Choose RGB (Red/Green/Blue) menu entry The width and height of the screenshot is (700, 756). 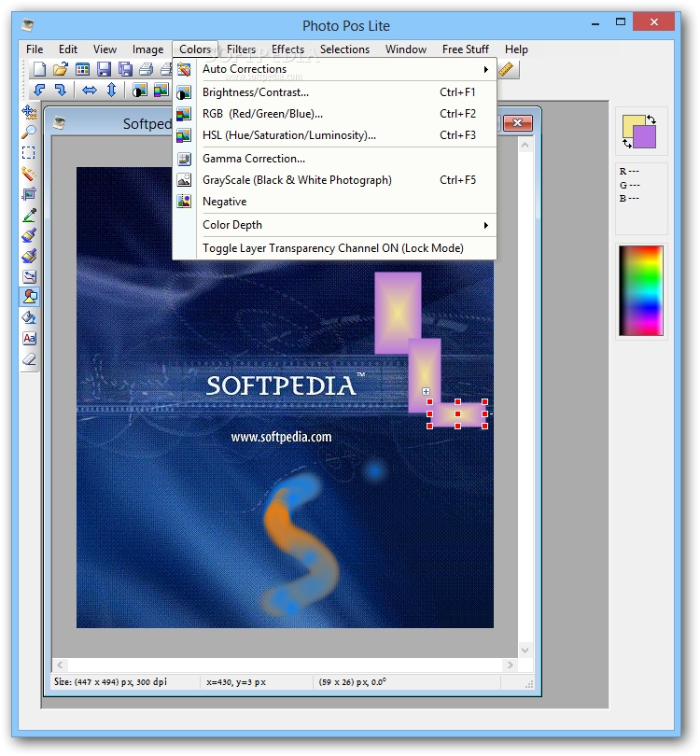click(334, 114)
